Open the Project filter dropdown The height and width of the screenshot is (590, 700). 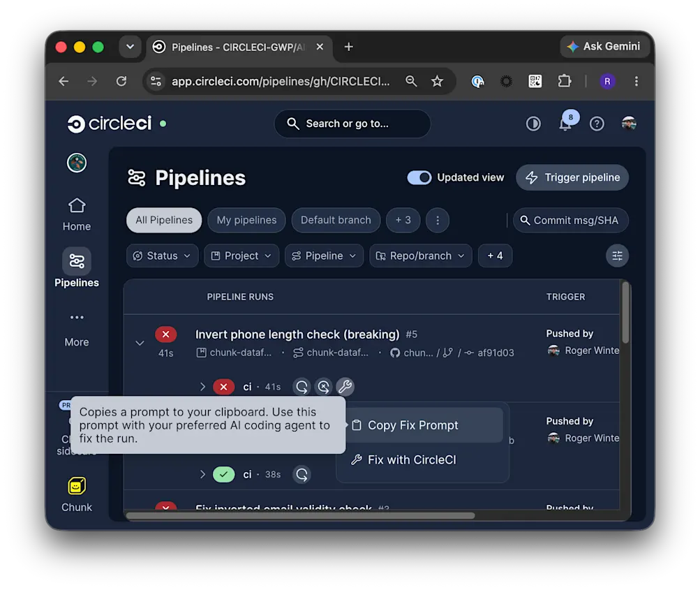[241, 256]
